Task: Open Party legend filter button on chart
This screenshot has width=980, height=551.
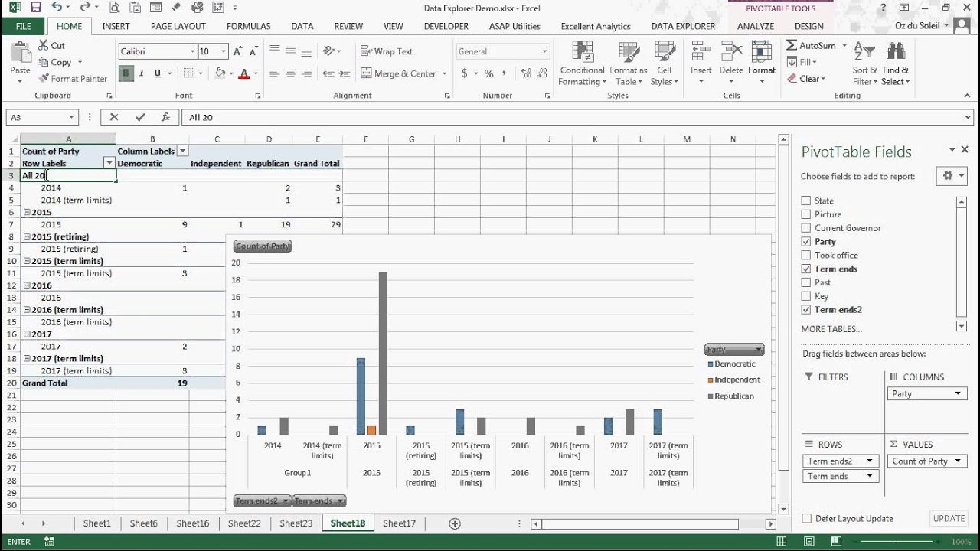Action: 734,349
